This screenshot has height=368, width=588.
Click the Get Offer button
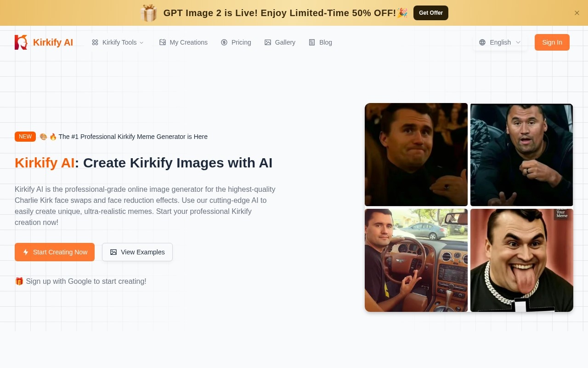[431, 13]
